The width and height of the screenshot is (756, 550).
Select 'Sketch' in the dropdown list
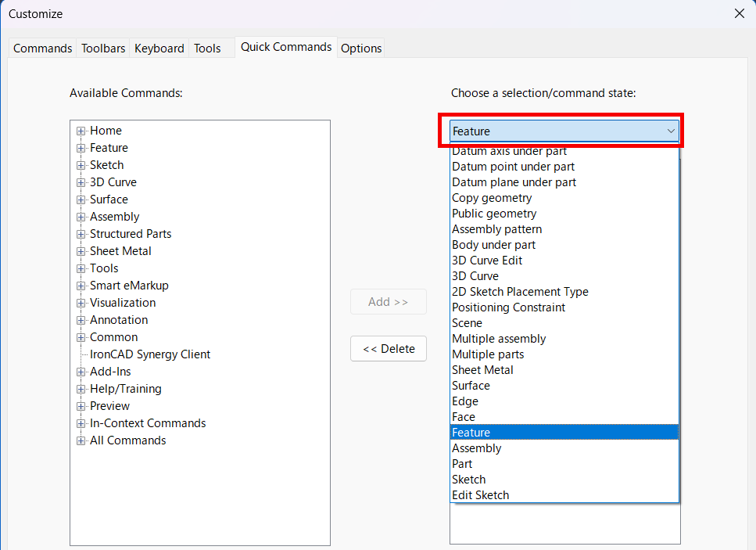[564, 480]
